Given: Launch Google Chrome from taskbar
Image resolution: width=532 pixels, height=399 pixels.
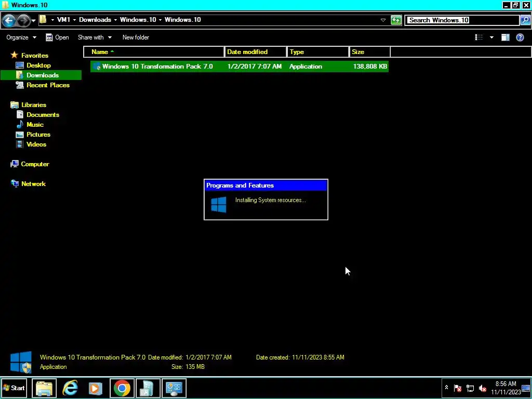Looking at the screenshot, I should click(122, 388).
